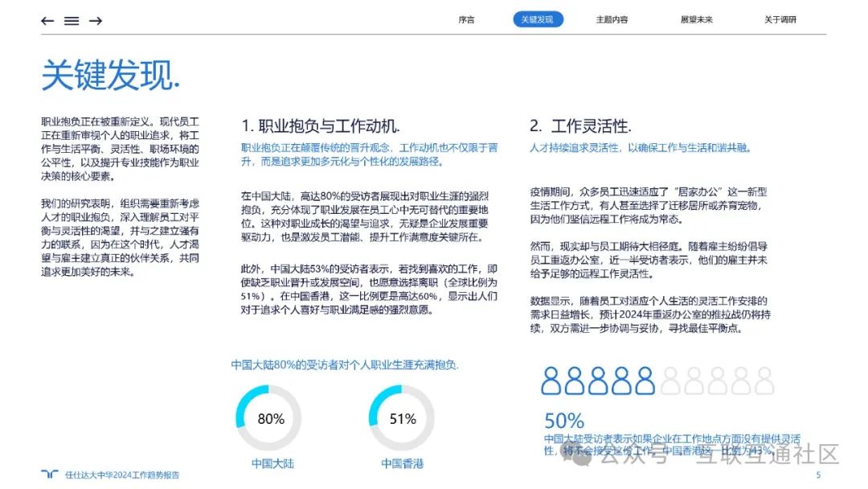This screenshot has height=489, width=868.
Task: Go to the previous page with the back arrow
Action: tap(47, 21)
